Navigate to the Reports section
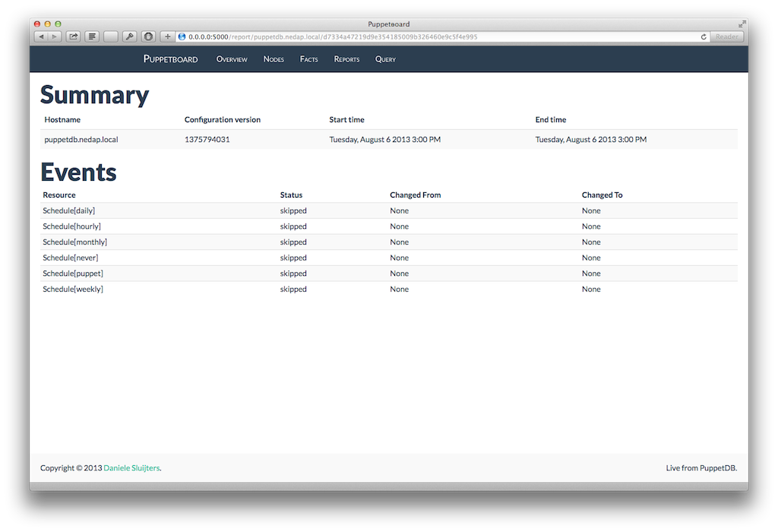The width and height of the screenshot is (778, 532). [346, 59]
